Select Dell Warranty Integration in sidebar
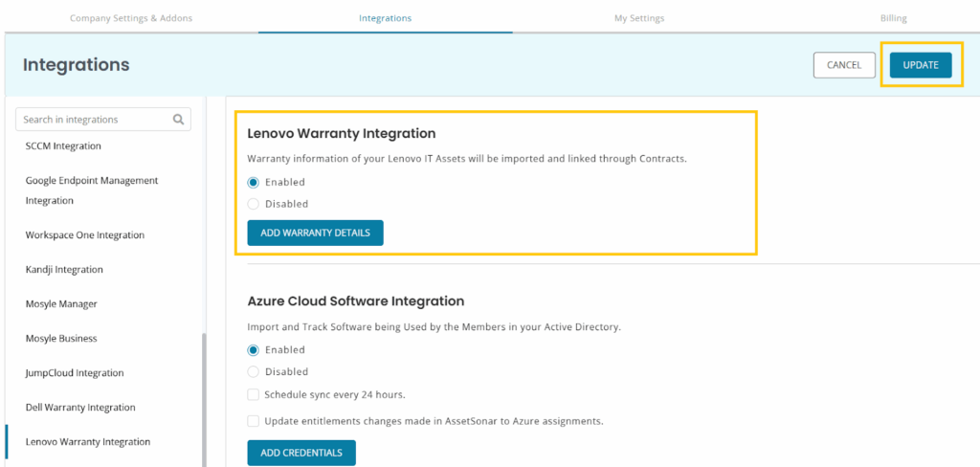The width and height of the screenshot is (980, 467). (80, 407)
